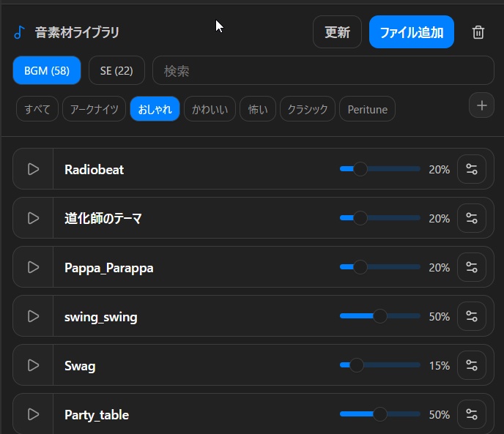
Task: Open settings icon for Radiobeat
Action: click(471, 169)
